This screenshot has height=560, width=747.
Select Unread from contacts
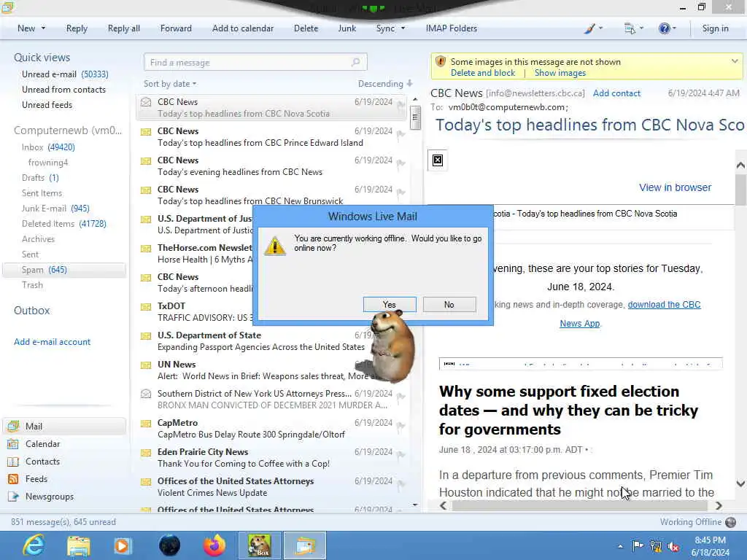64,90
